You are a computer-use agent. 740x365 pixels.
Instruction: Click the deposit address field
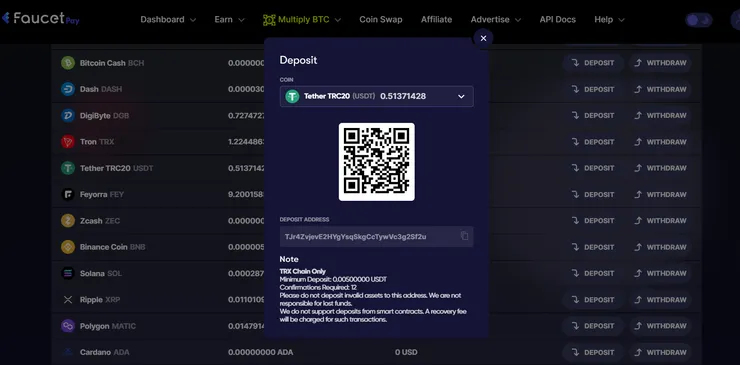click(377, 237)
